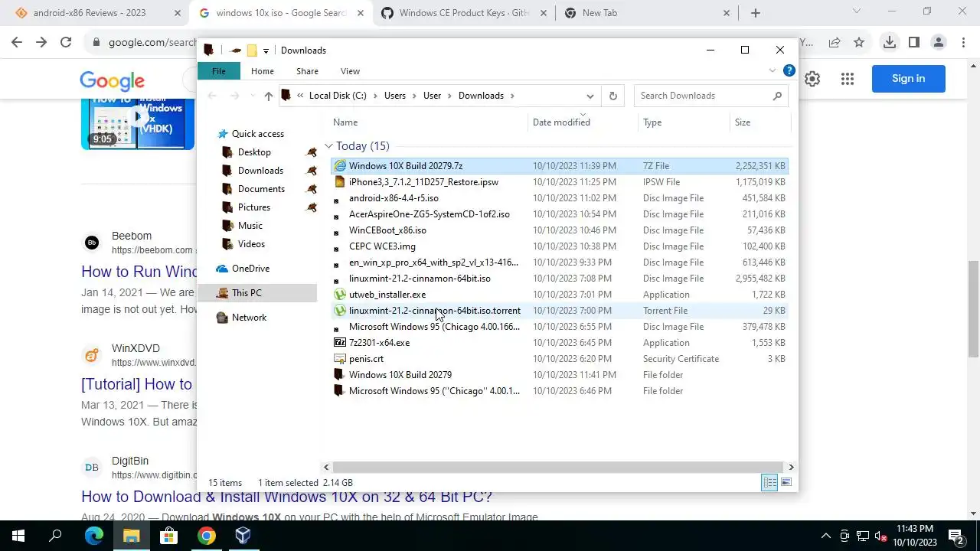Open VirtualBox cube taskbar icon
The height and width of the screenshot is (551, 980).
click(243, 536)
